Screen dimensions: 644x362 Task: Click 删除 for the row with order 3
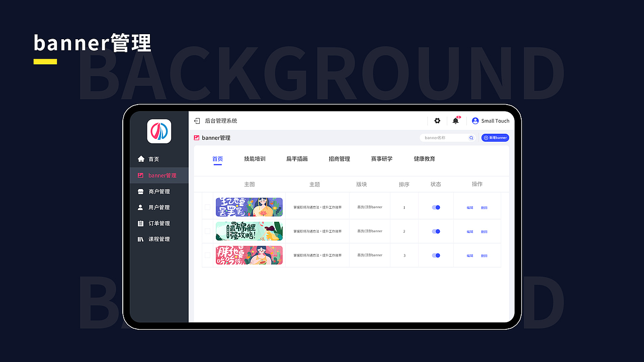[484, 256]
